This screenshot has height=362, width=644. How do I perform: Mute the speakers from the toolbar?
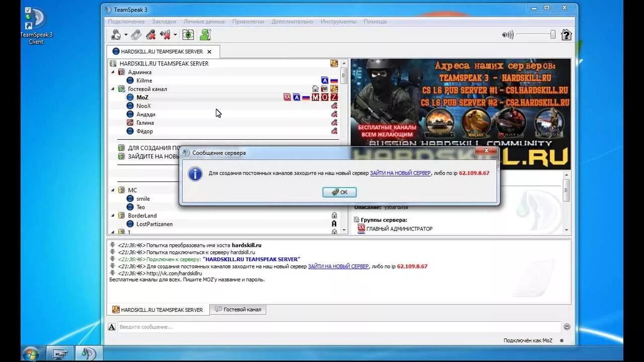pyautogui.click(x=165, y=35)
